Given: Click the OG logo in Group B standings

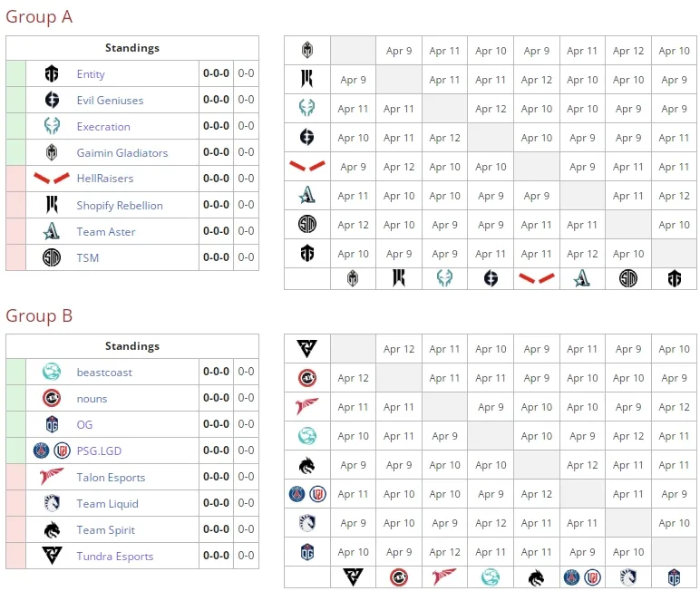Looking at the screenshot, I should click(53, 424).
